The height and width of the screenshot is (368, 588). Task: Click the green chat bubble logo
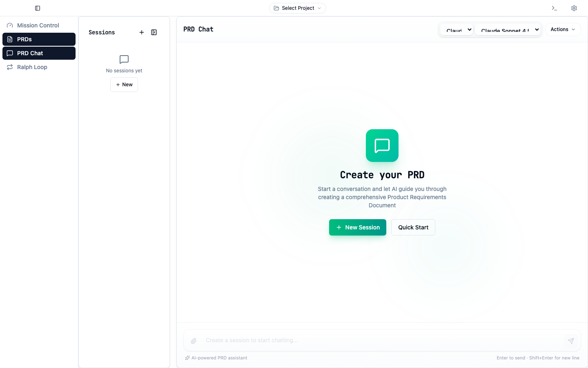[382, 146]
